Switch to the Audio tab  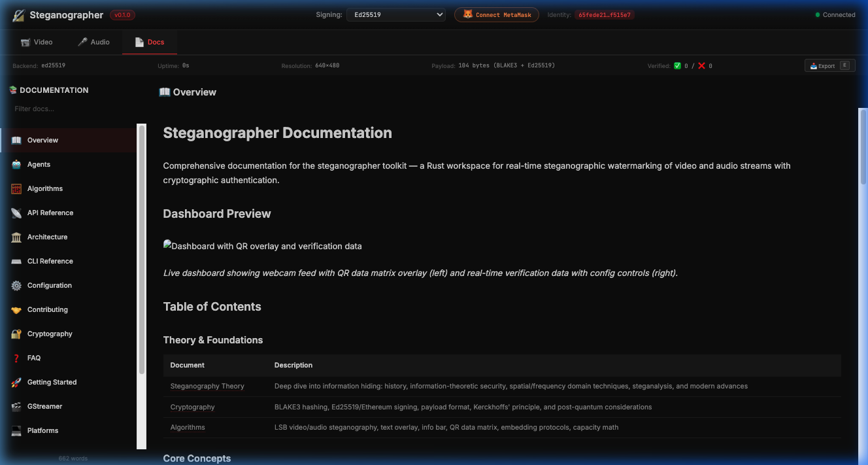pyautogui.click(x=93, y=42)
